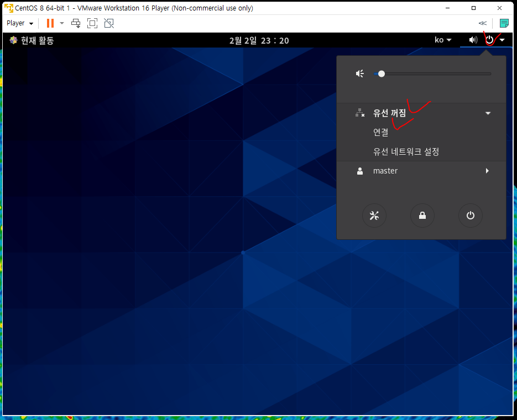Screen dimensions: 517x420
Task: Open the Player menu
Action: [x=20, y=23]
